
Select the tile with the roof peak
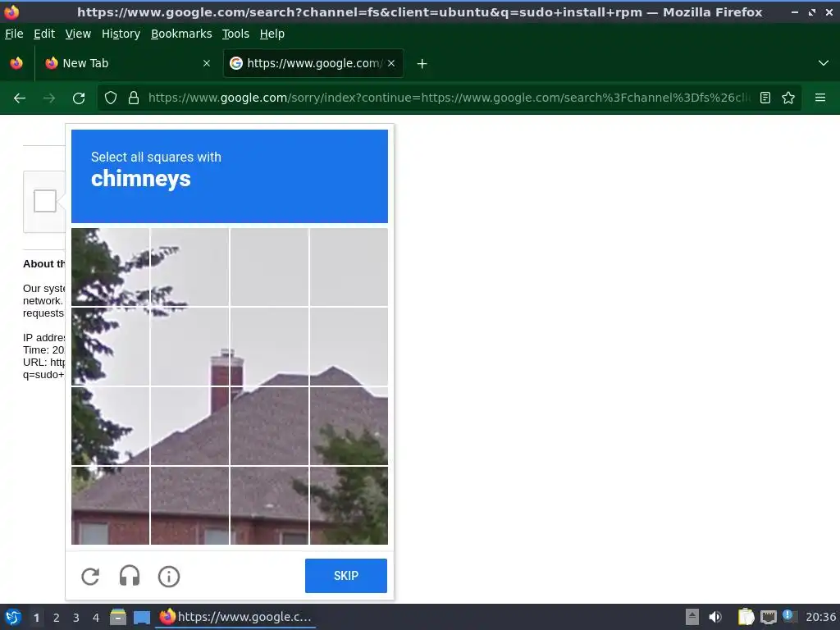(x=349, y=346)
